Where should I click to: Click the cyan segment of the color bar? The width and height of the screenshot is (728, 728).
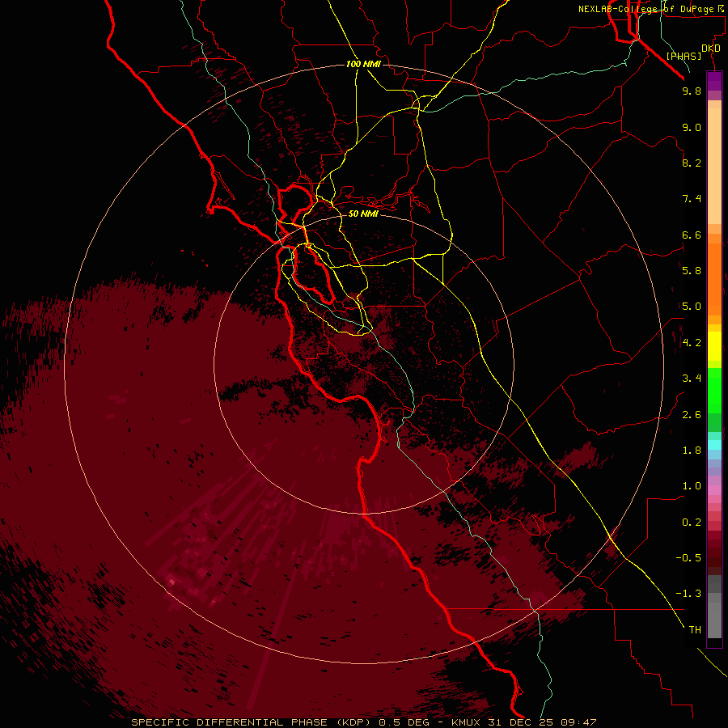pos(714,444)
